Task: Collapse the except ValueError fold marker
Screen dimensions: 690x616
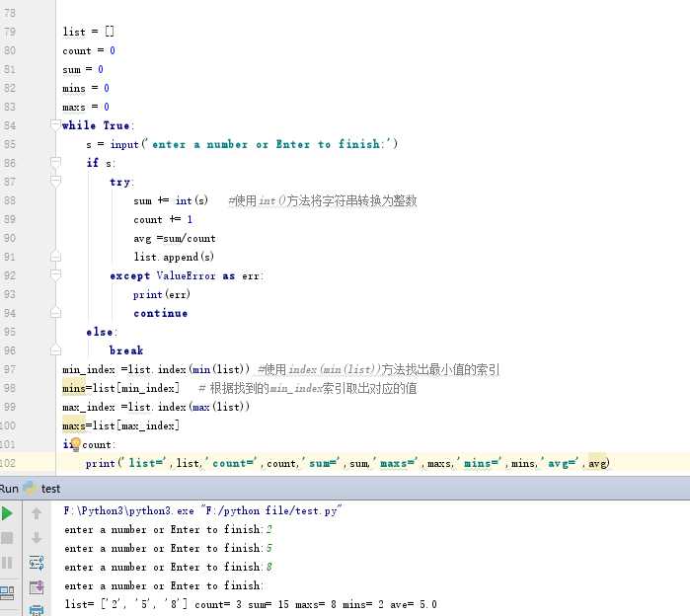Action: tap(55, 275)
